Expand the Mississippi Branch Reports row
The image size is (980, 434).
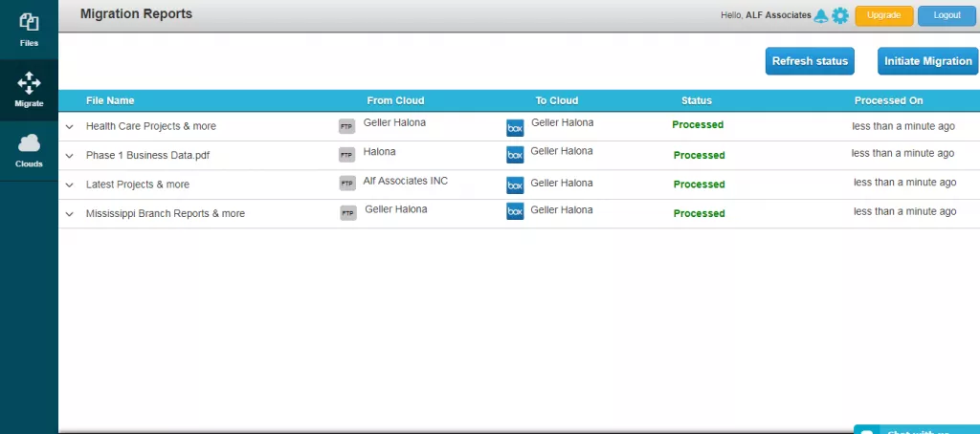[69, 214]
